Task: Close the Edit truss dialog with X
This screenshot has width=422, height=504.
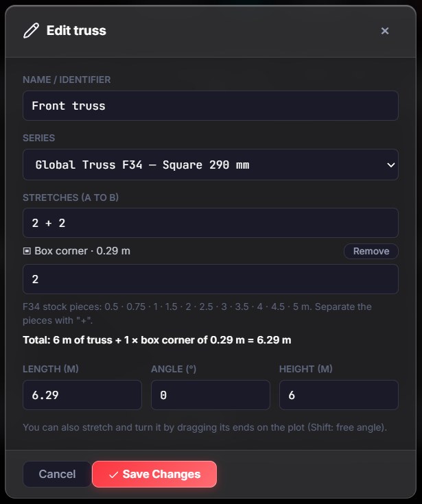Action: click(x=385, y=31)
